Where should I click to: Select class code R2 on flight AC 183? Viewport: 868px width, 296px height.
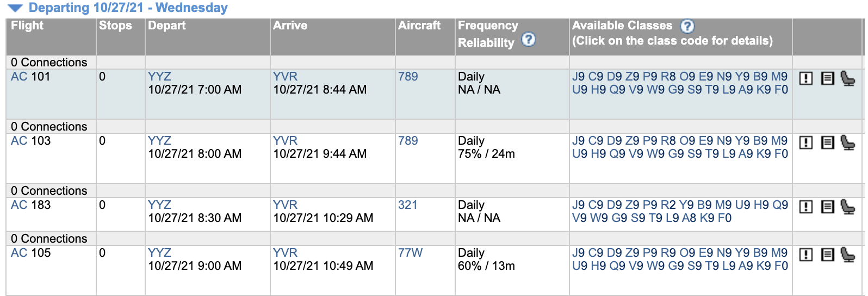click(x=668, y=205)
